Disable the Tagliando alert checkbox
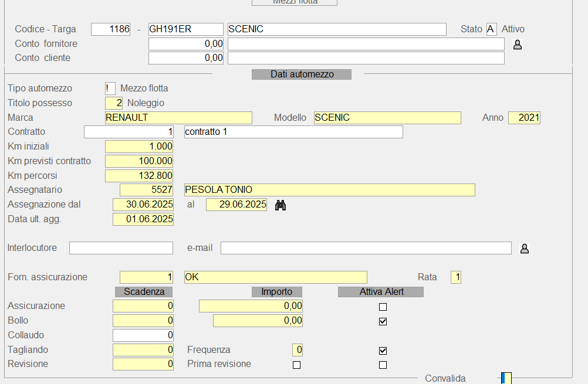588x384 pixels. pos(383,351)
